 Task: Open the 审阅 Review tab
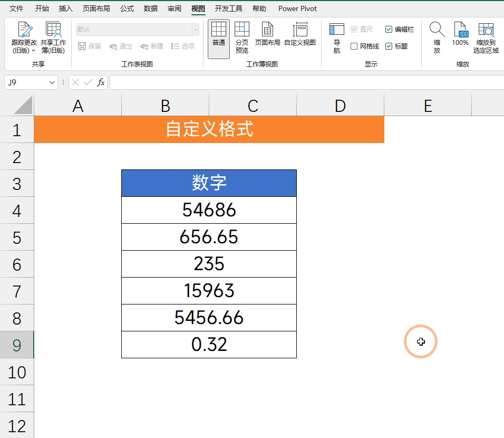tap(175, 8)
